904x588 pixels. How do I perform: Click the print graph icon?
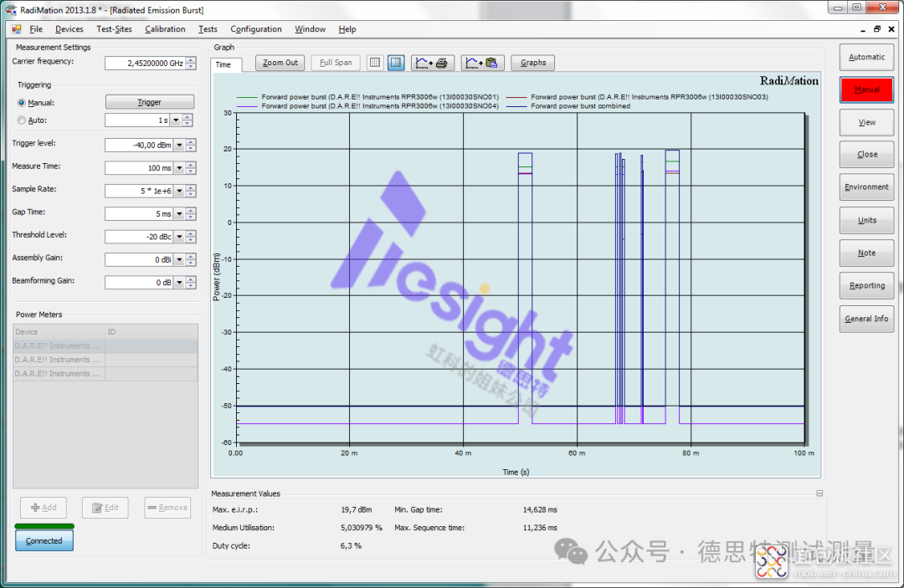[433, 63]
